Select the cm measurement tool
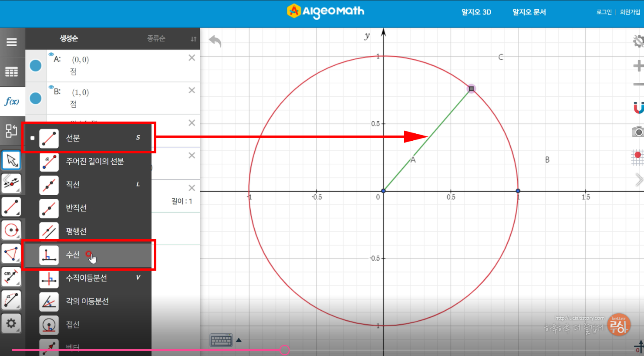 11,277
